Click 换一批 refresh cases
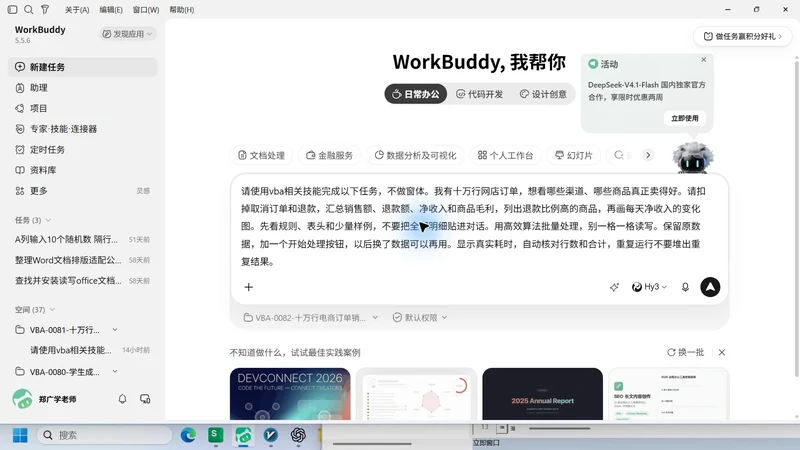Screen dimensions: 800x450 click(685, 352)
